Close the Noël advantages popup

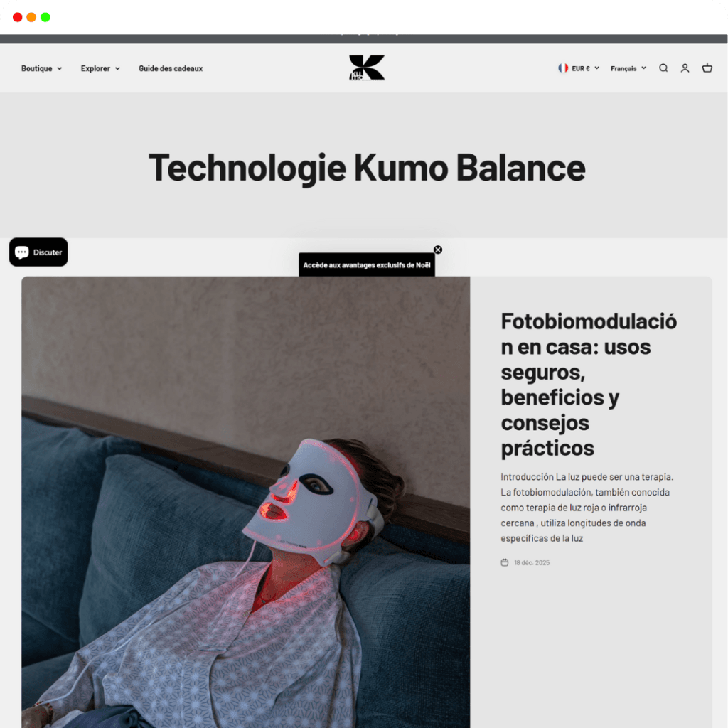pos(438,250)
